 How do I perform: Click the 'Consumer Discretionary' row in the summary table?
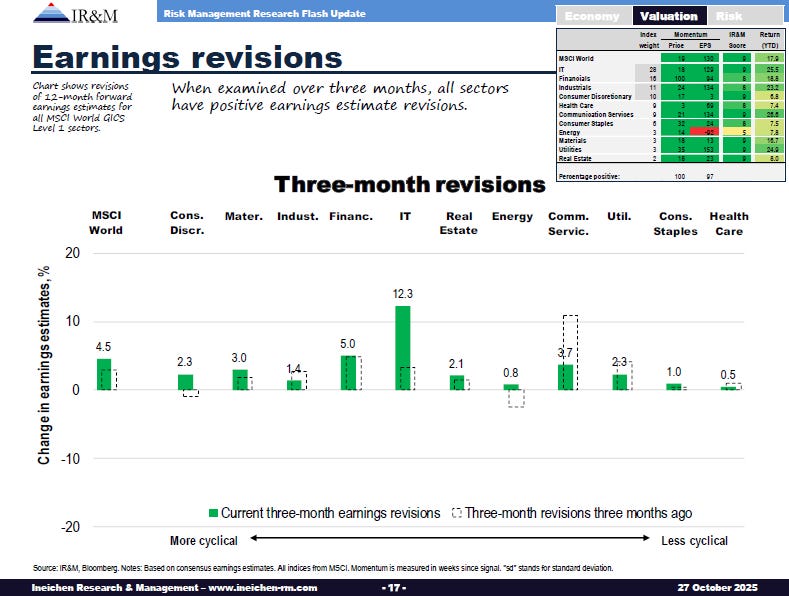(671, 96)
